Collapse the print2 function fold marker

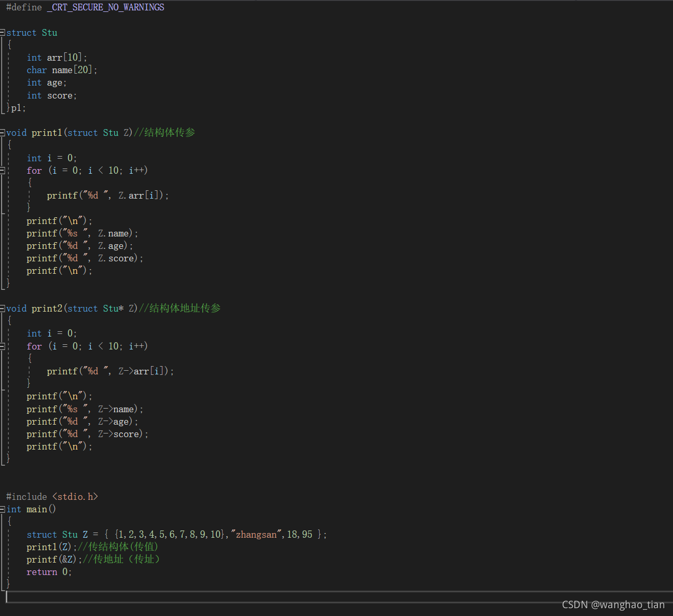pyautogui.click(x=3, y=309)
